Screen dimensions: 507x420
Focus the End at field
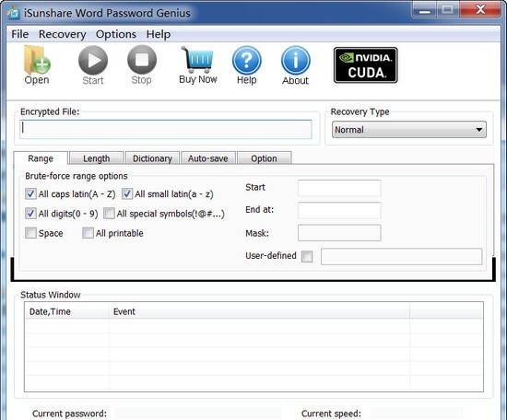tap(339, 210)
